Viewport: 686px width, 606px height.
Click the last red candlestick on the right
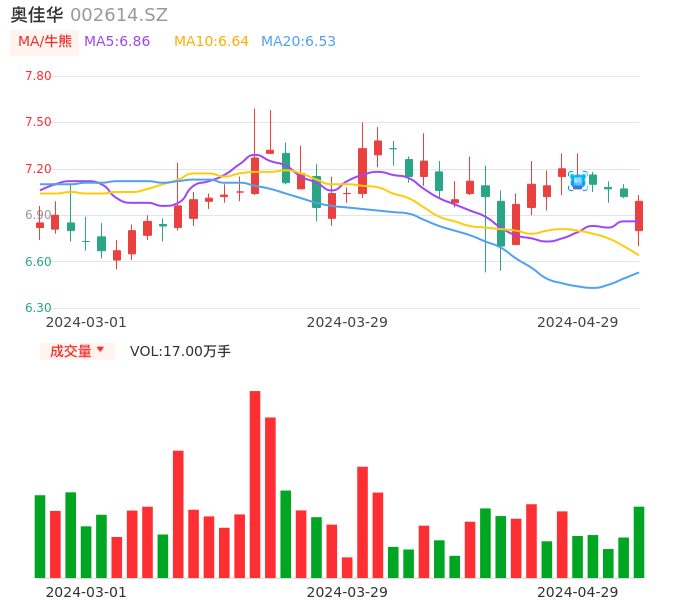(639, 216)
